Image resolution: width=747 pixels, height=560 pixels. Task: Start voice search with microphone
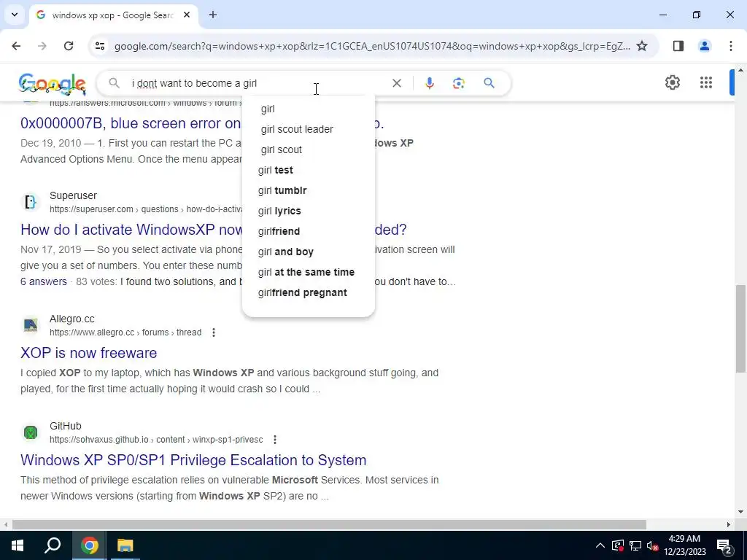pos(429,83)
